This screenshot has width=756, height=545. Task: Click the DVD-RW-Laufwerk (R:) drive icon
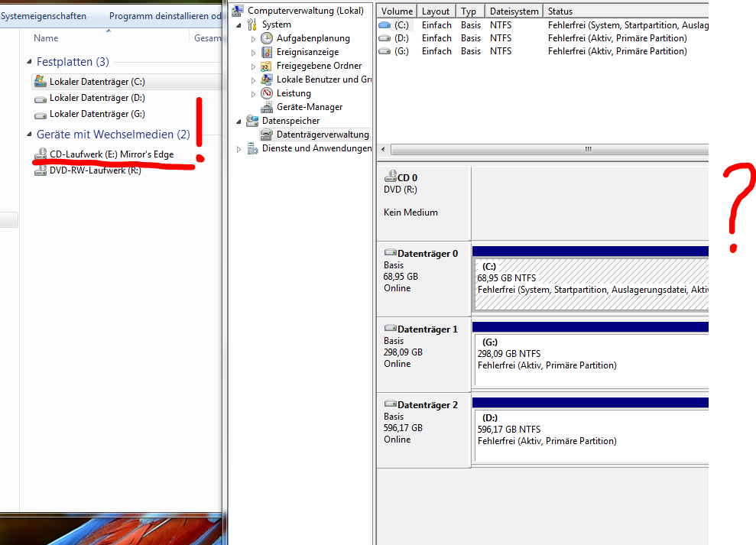click(41, 171)
